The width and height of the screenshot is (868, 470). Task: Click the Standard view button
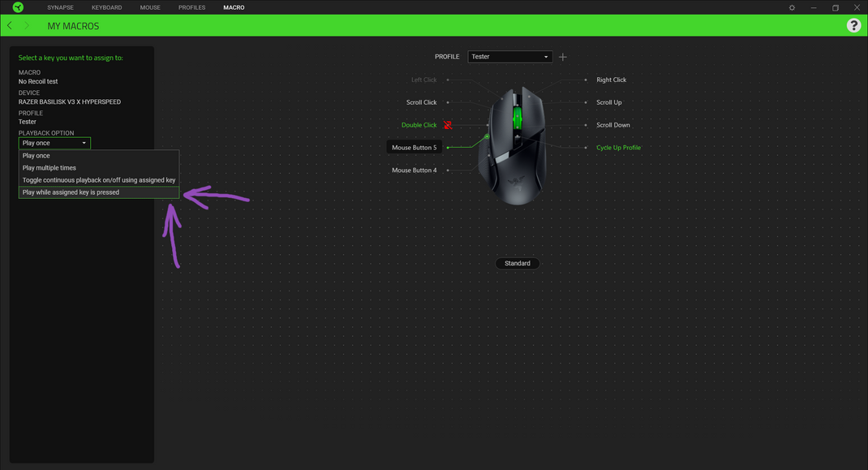[518, 263]
